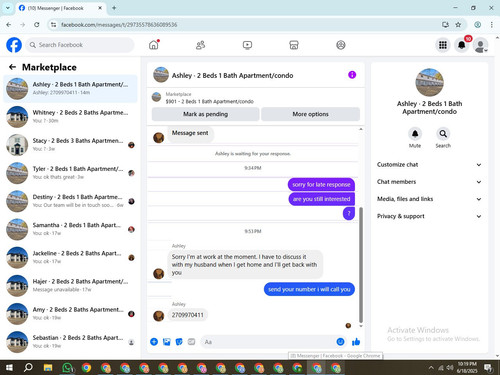This screenshot has height=375, width=500.
Task: Open Hajer 2 Beds 2 Baths chat
Action: coord(70,286)
